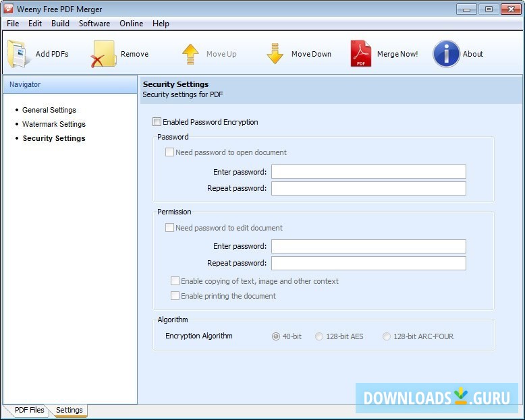Select Security Settings in Navigator

54,138
